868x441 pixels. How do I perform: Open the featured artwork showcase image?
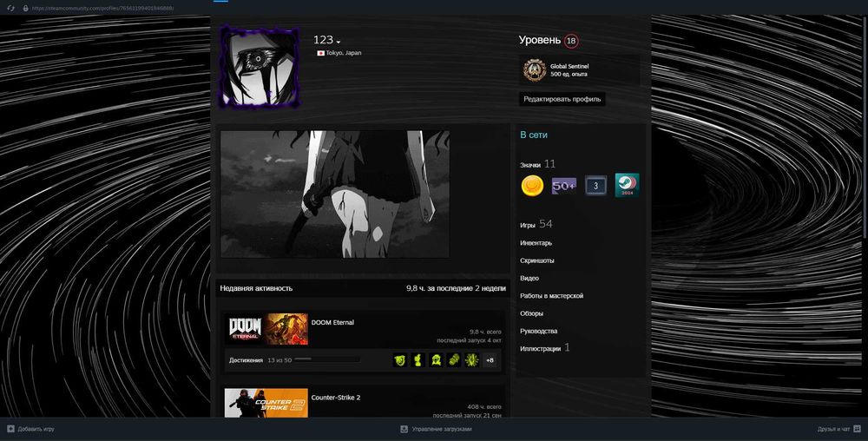coord(335,194)
